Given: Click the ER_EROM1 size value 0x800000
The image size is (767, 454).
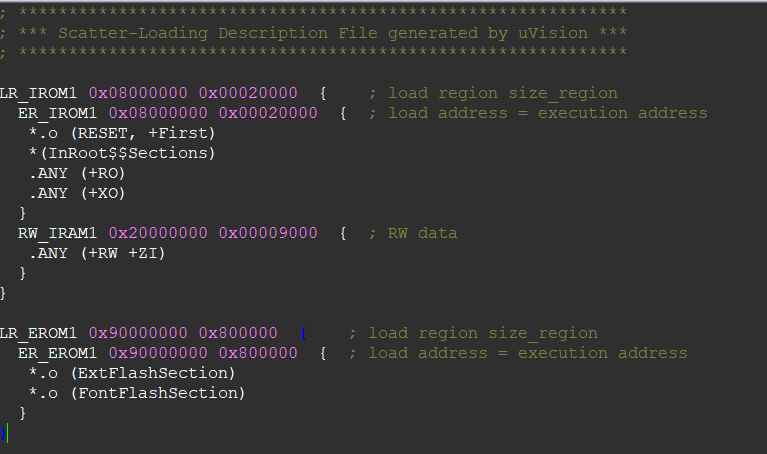Looking at the screenshot, I should click(258, 353).
